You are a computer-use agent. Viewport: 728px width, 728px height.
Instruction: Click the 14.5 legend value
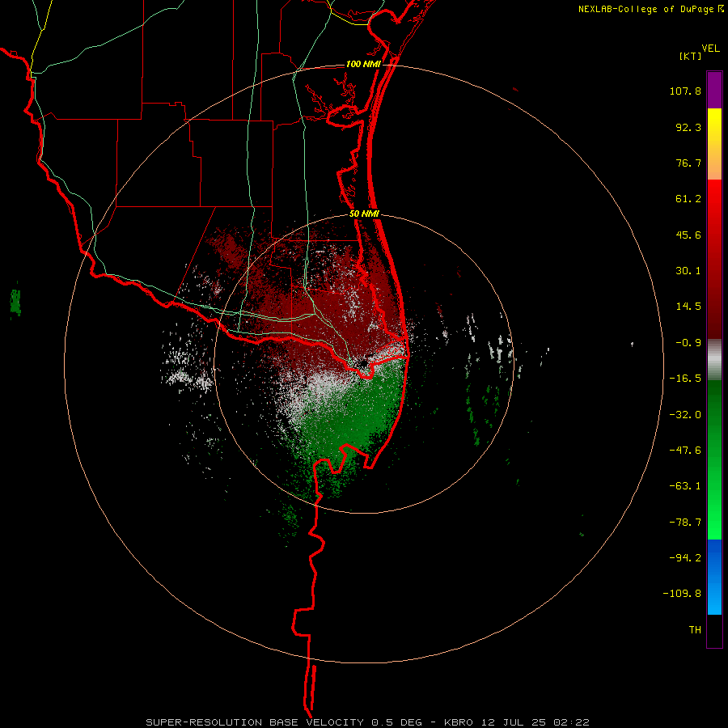tap(688, 307)
